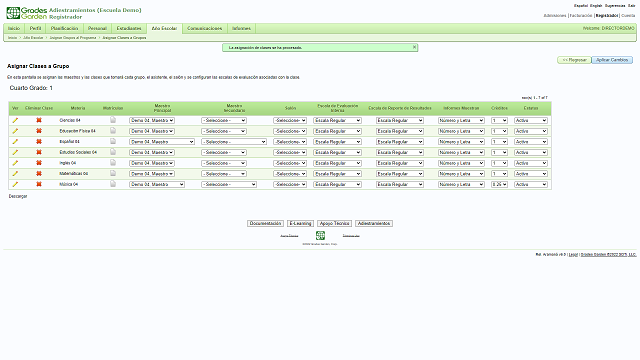
Task: Click the Regresar button
Action: 574,60
